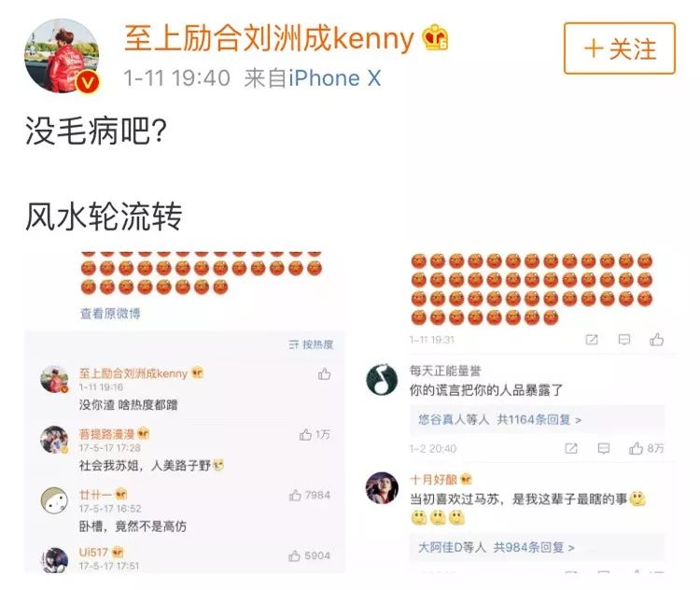Screen dimensions: 700x590
Task: Tap the thumbs-up next to 1-11 19:31
Action: [656, 340]
